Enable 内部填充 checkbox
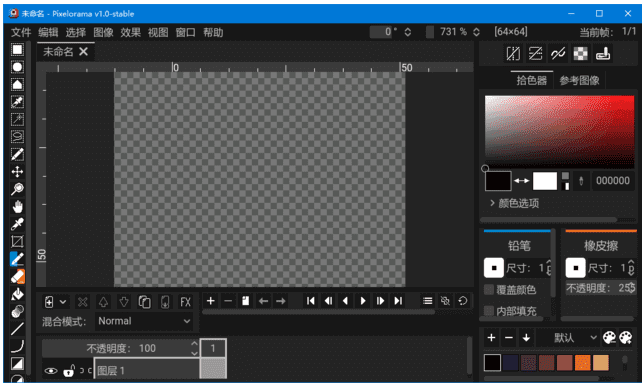Screen dimensions: 642x385 489,311
